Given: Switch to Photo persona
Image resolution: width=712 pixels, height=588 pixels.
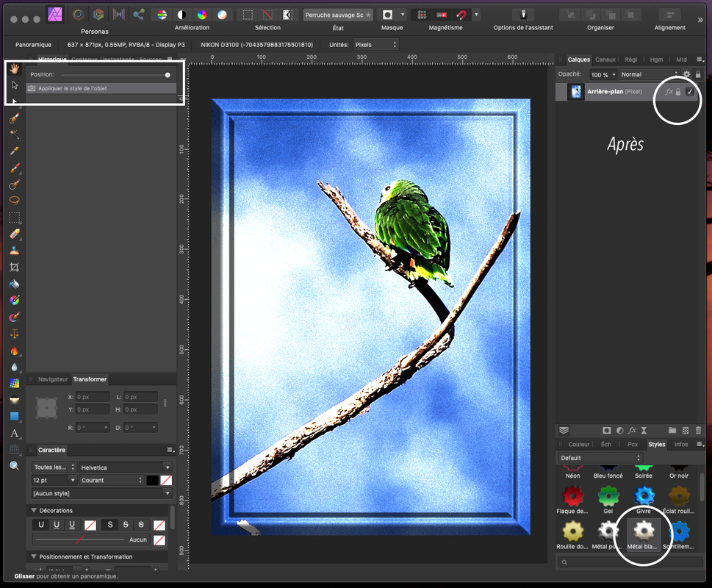Looking at the screenshot, I should point(55,15).
